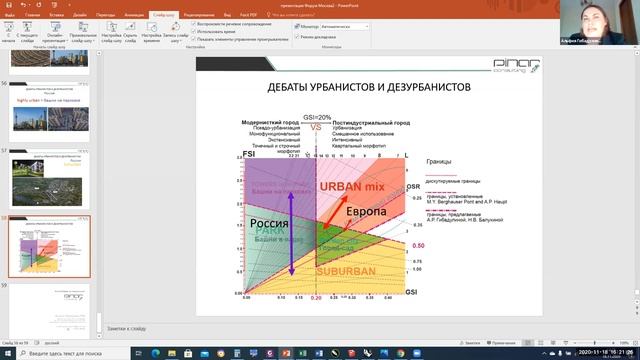640x360 pixels.
Task: Show hidden system tray icons
Action: click(x=544, y=353)
